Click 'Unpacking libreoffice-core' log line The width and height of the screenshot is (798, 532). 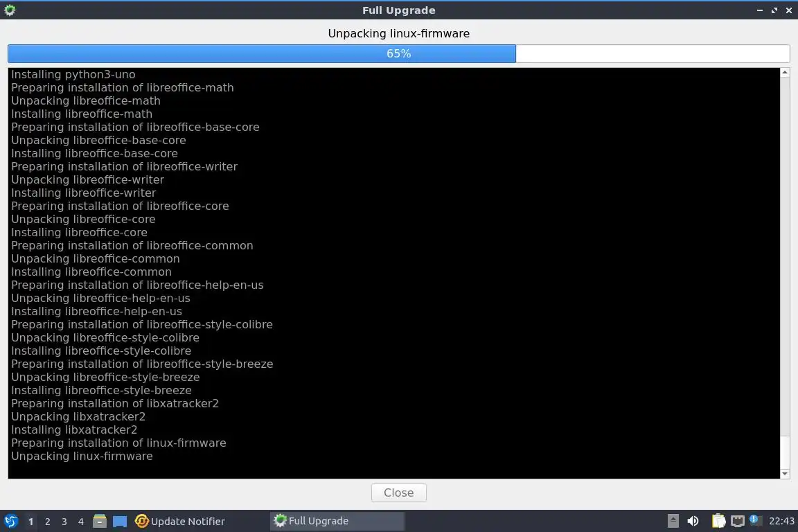[x=83, y=220]
